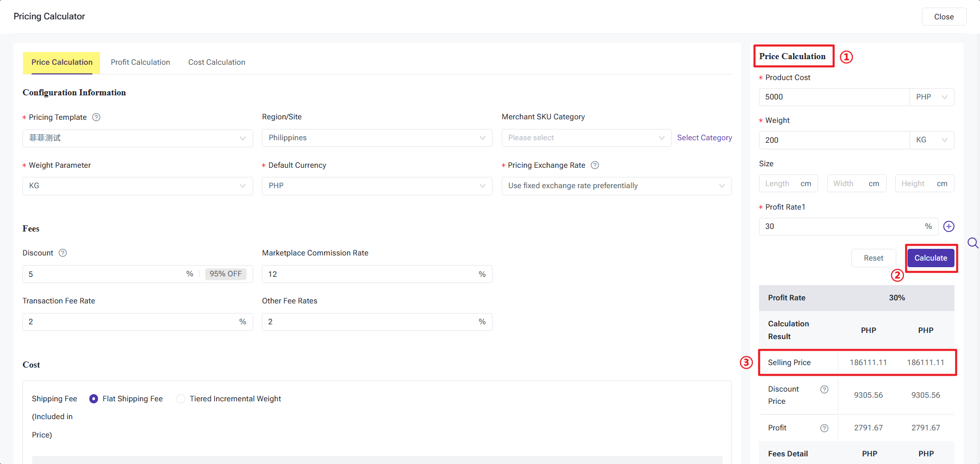
Task: Select Tiered Incremental Weight radio button
Action: 181,399
